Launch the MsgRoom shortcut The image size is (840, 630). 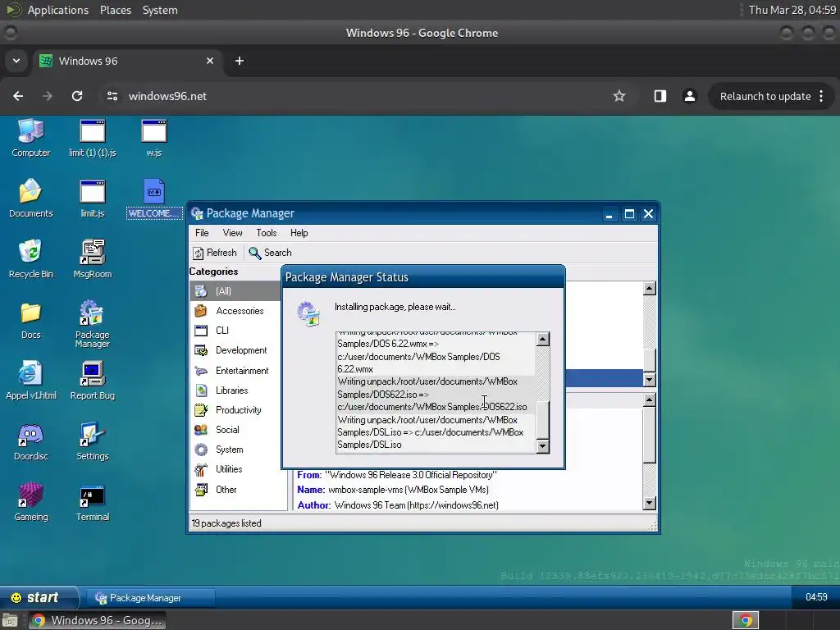(92, 258)
